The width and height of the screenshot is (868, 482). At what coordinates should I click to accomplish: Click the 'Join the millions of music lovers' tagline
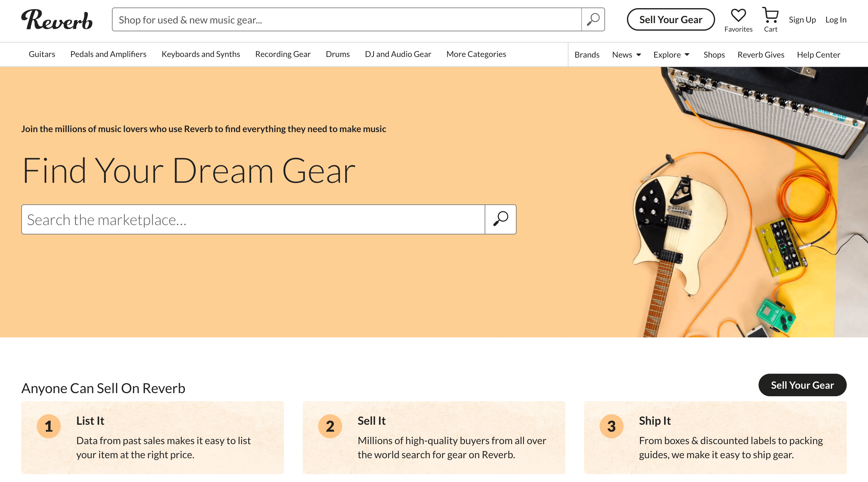(x=204, y=129)
